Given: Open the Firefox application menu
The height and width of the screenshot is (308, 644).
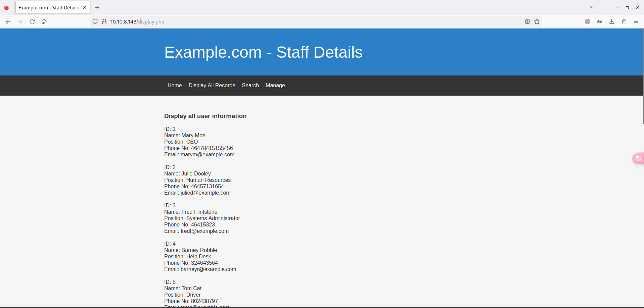Looking at the screenshot, I should [636, 22].
